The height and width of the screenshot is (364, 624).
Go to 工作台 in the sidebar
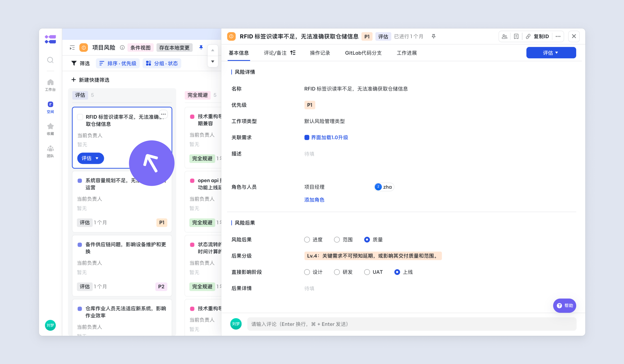(x=50, y=85)
